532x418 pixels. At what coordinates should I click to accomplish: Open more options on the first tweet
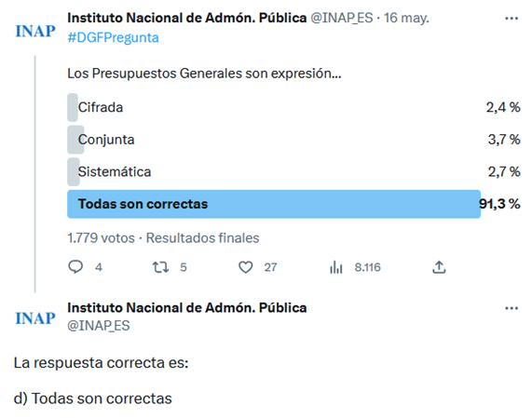pyautogui.click(x=512, y=19)
